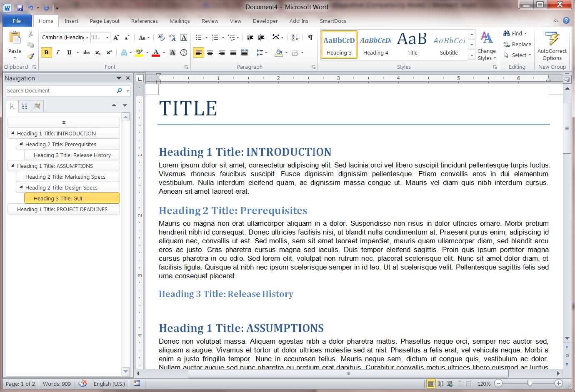Apply the Heading 4 style

[x=375, y=45]
